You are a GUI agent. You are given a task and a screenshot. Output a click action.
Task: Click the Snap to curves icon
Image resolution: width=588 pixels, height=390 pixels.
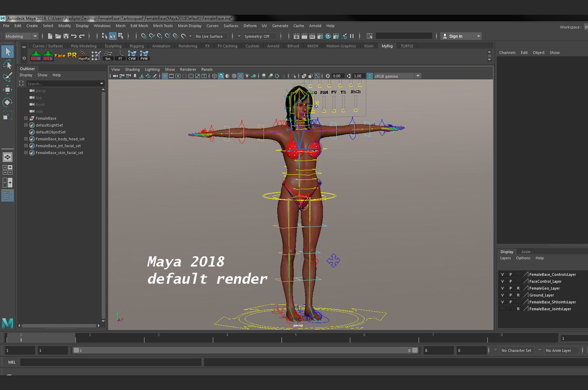pos(152,36)
